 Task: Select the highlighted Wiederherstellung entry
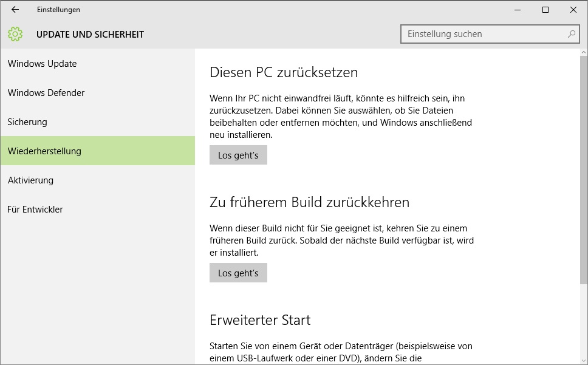(x=44, y=151)
